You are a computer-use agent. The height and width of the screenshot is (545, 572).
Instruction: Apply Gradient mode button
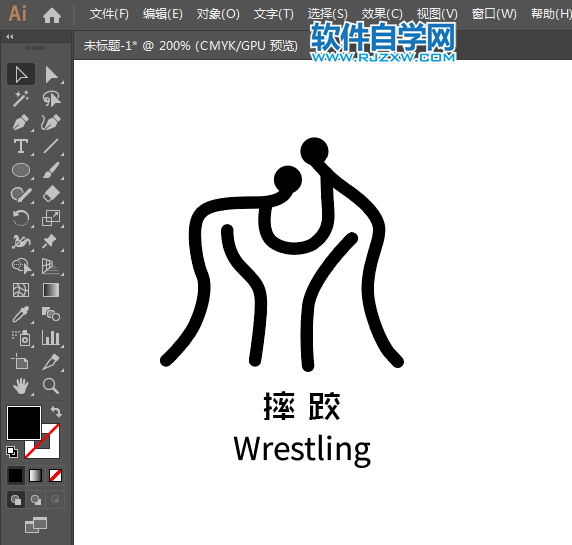(35, 475)
